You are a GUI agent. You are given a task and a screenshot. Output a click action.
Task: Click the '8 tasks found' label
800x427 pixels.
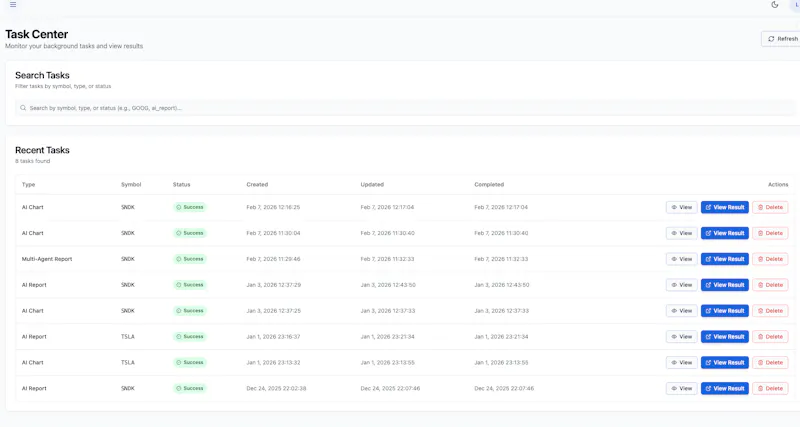[x=33, y=161]
